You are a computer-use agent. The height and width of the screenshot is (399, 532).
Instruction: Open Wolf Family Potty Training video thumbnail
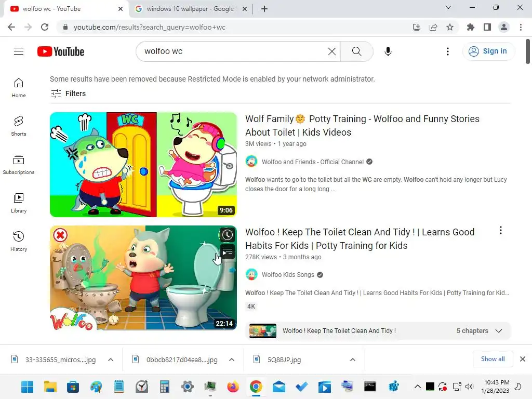coord(143,165)
